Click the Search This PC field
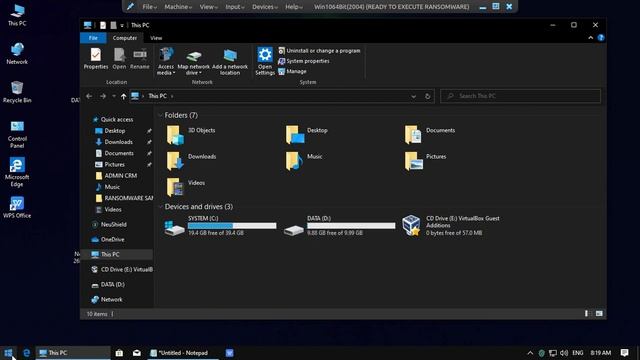 point(520,96)
